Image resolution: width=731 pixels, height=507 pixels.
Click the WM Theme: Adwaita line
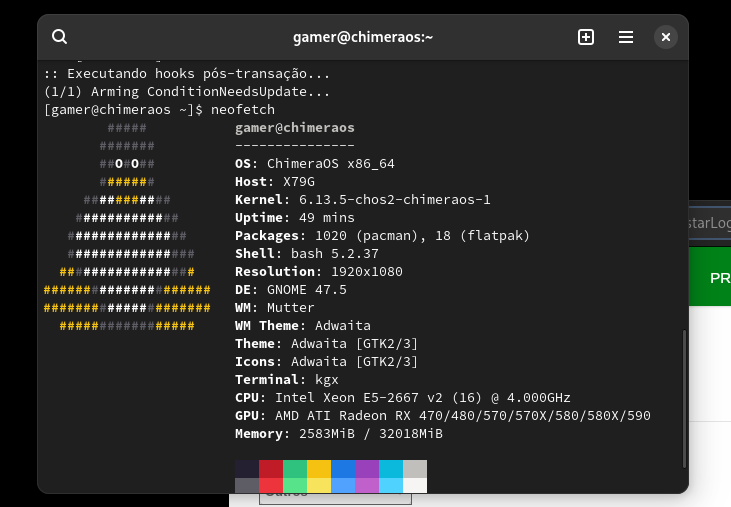pos(303,326)
